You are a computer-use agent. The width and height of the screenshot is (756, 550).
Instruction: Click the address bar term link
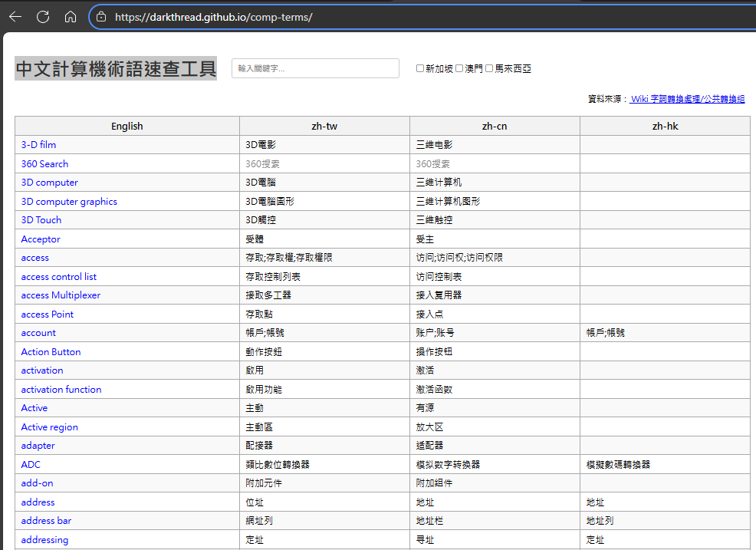(x=46, y=521)
